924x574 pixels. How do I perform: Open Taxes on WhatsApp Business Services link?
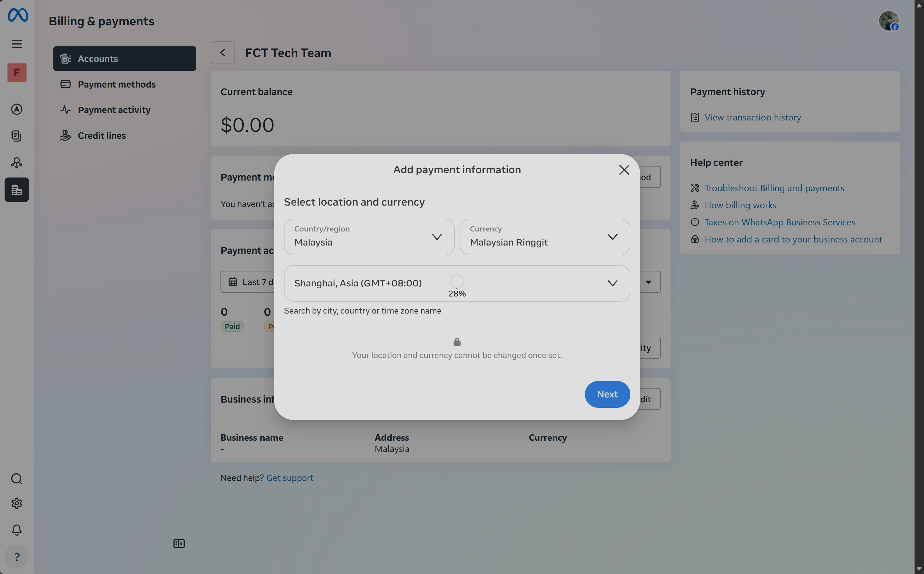[780, 222]
